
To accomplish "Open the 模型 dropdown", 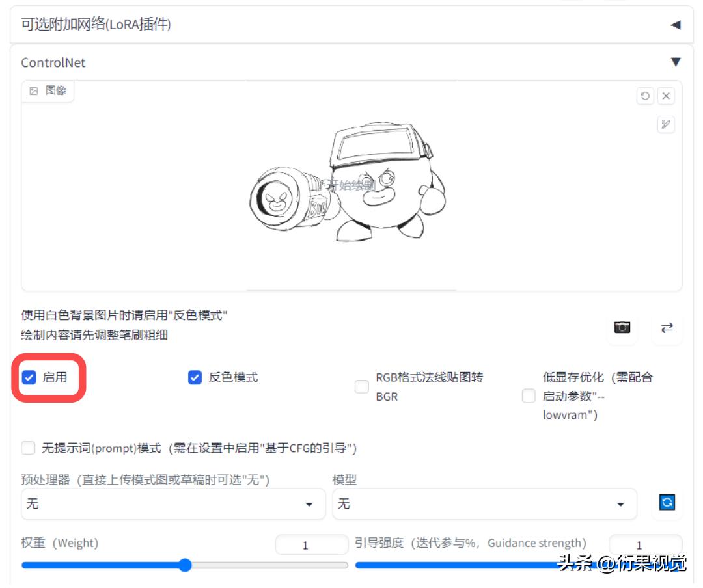I will [484, 504].
